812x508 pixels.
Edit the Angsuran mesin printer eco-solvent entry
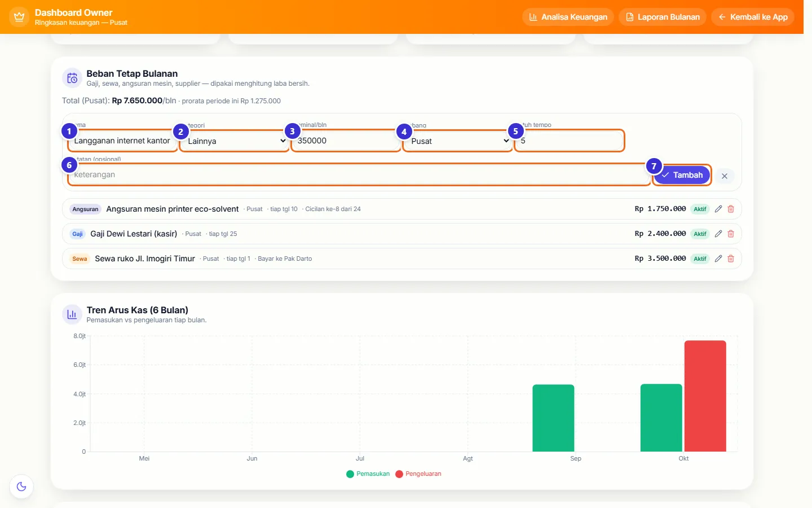point(718,209)
